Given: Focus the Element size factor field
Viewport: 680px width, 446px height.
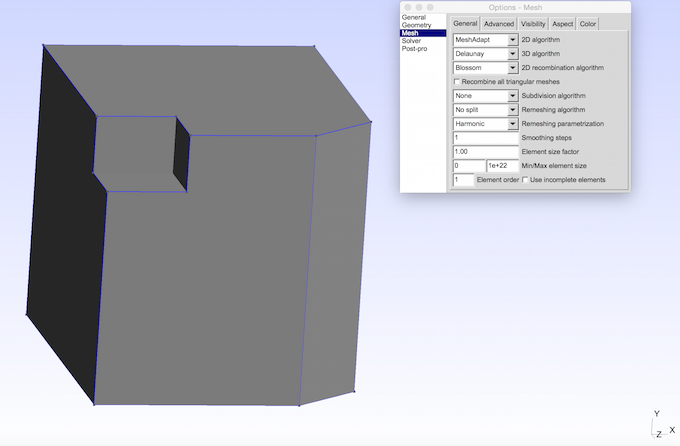Looking at the screenshot, I should tap(485, 152).
